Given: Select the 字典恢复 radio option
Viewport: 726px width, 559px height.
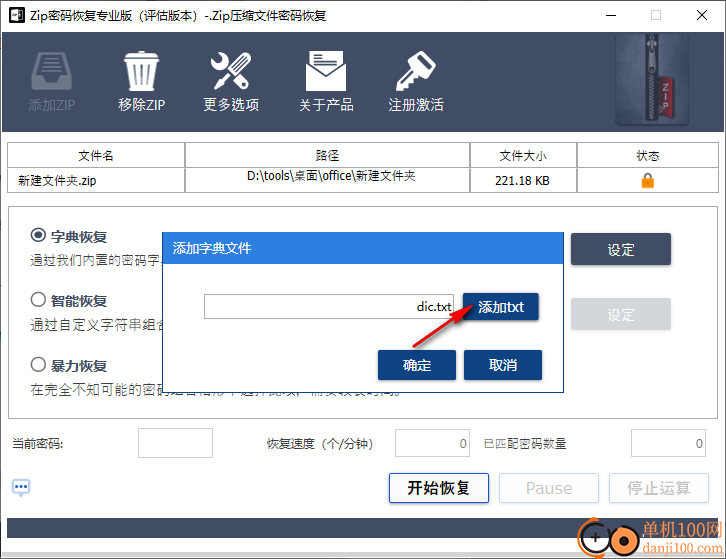Looking at the screenshot, I should [x=38, y=235].
